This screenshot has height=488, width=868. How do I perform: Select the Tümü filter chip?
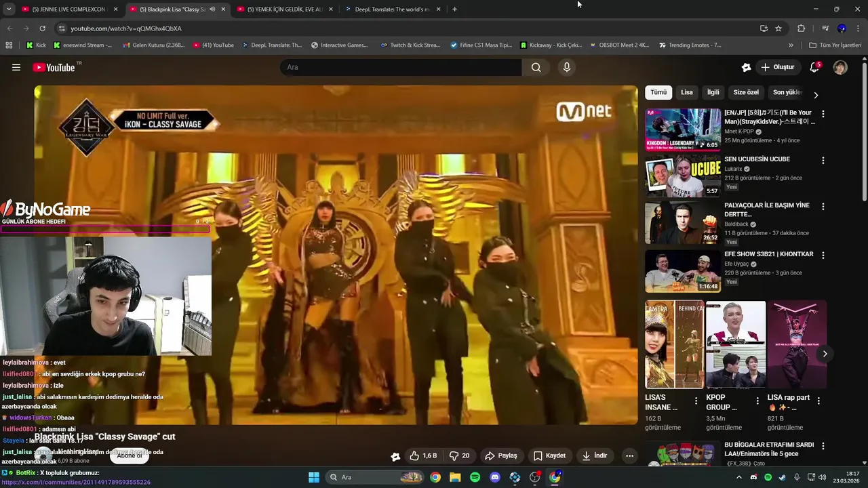(658, 92)
